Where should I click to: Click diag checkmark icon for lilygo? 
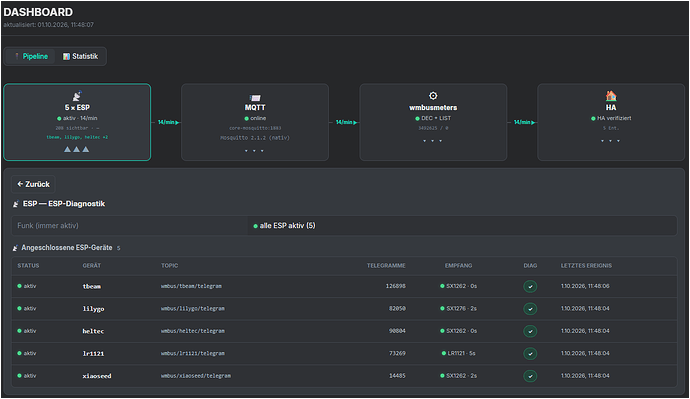click(530, 309)
